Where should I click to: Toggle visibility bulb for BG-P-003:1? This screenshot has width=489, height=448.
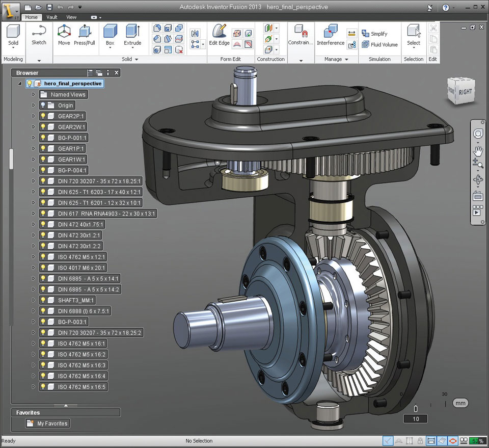point(43,322)
